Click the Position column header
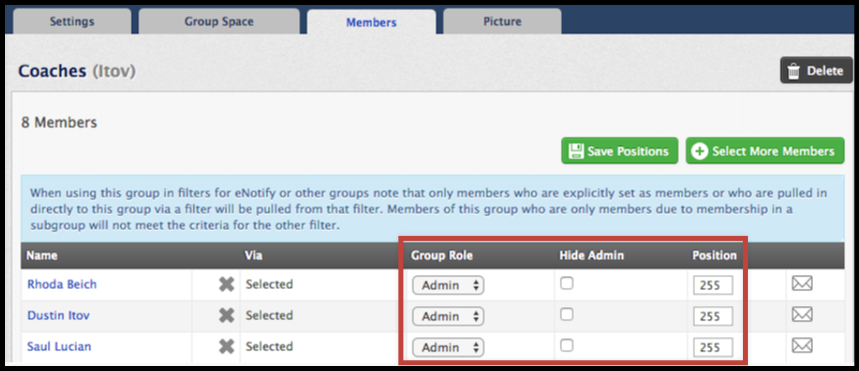The width and height of the screenshot is (859, 371). 714,255
